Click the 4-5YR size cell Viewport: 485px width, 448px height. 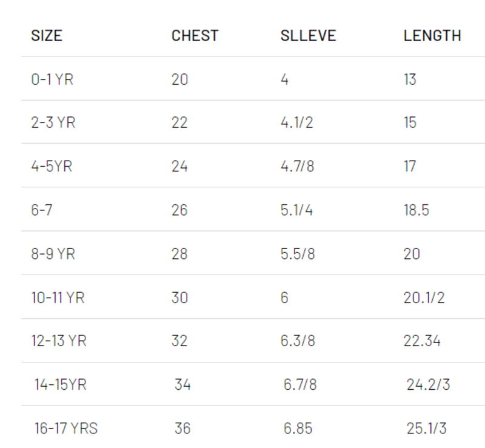(x=52, y=167)
